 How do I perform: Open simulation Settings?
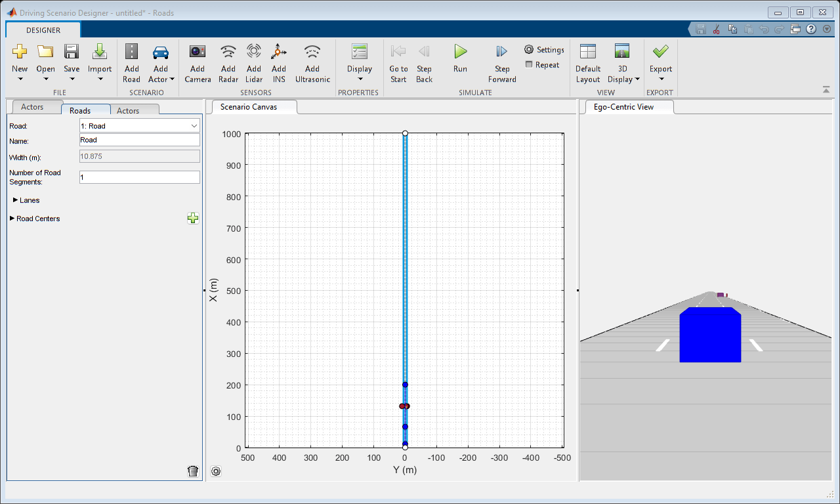544,50
